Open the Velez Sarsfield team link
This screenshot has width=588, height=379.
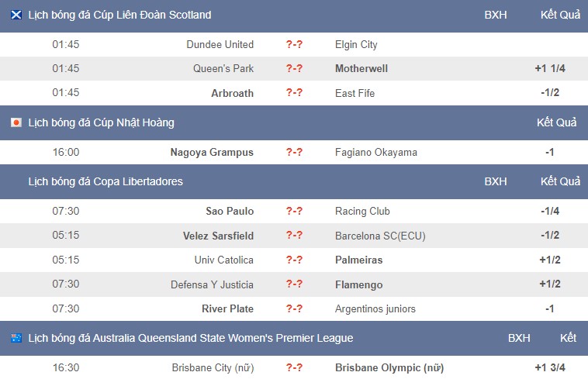(x=218, y=236)
